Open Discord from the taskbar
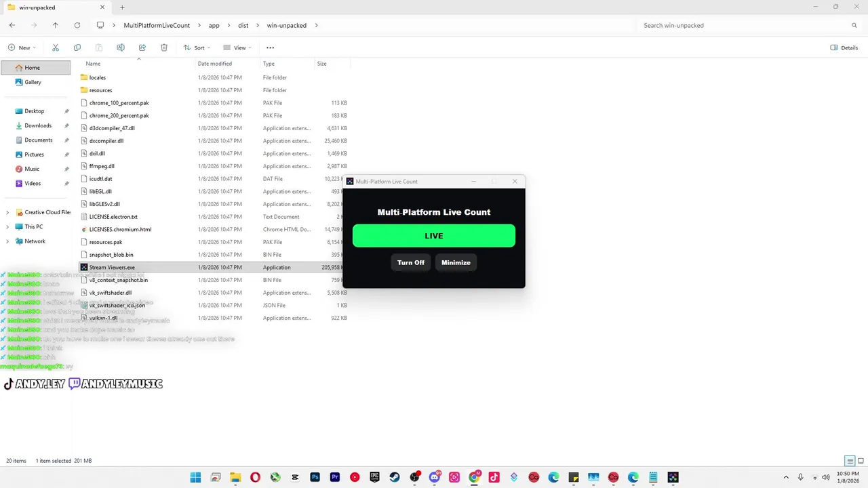Image resolution: width=868 pixels, height=488 pixels. (x=435, y=477)
